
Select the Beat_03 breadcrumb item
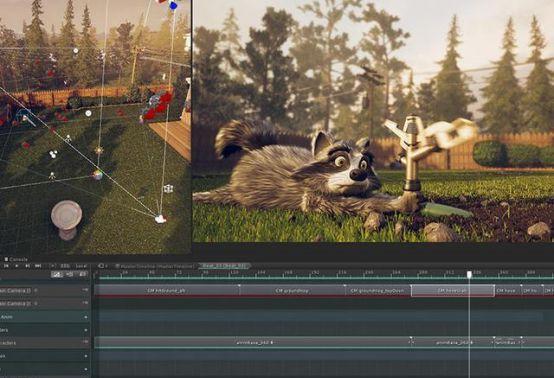(x=224, y=266)
